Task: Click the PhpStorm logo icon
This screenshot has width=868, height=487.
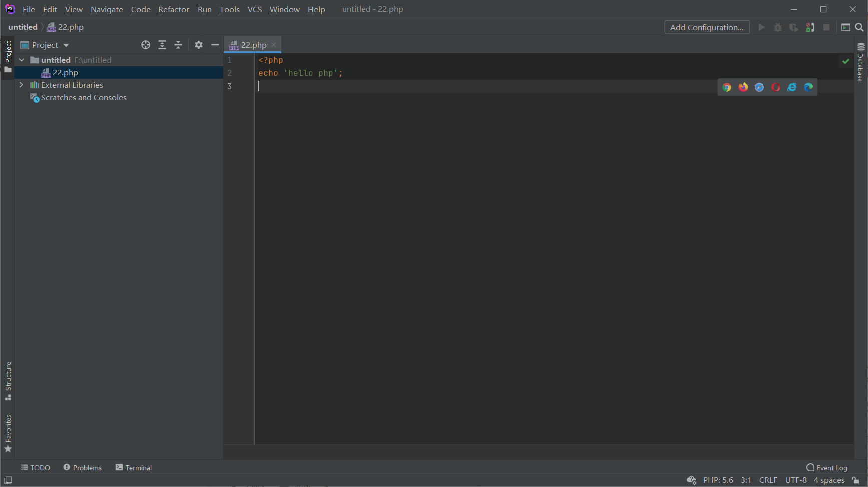Action: point(10,9)
